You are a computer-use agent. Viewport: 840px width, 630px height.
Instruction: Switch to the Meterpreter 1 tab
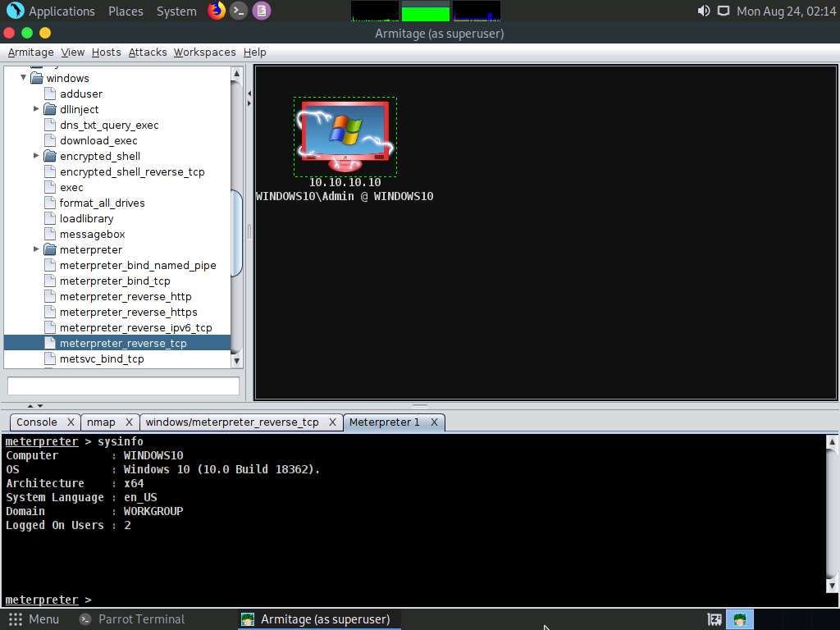384,422
